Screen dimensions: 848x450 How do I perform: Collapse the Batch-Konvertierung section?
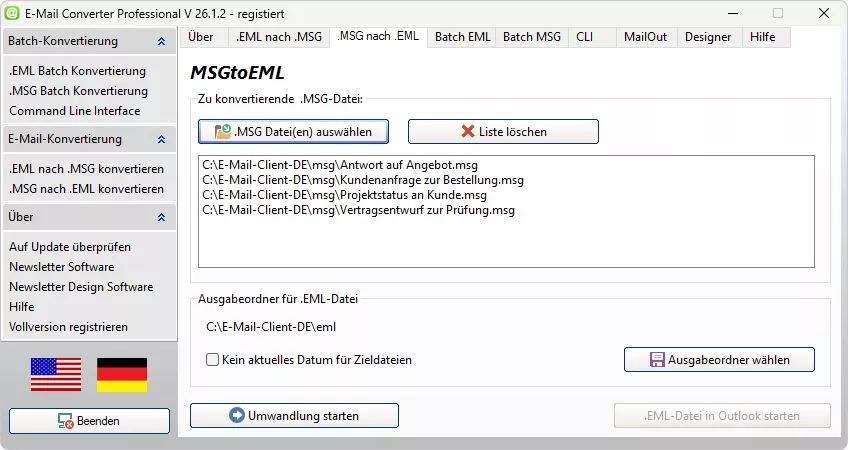pyautogui.click(x=161, y=41)
